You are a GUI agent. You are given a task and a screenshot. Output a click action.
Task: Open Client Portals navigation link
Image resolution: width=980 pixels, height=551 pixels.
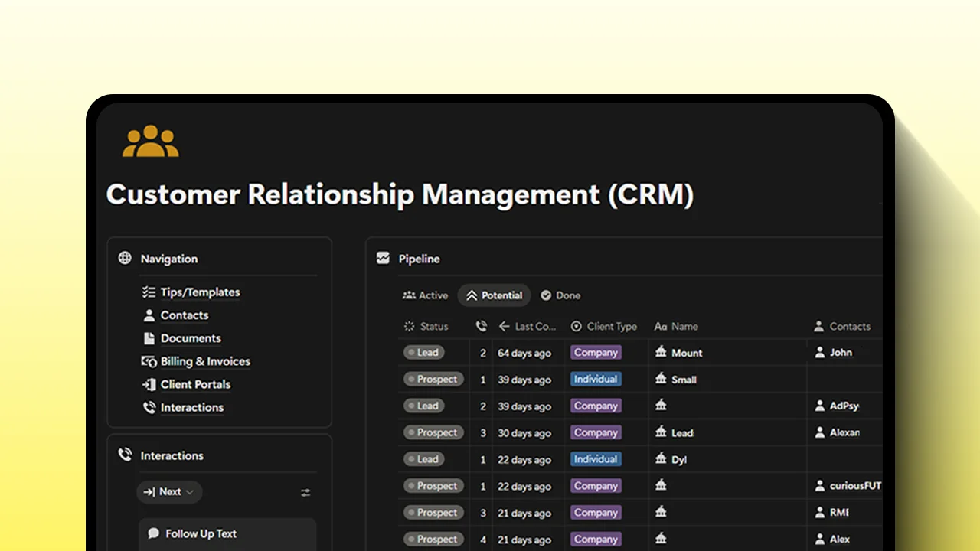[x=195, y=384]
